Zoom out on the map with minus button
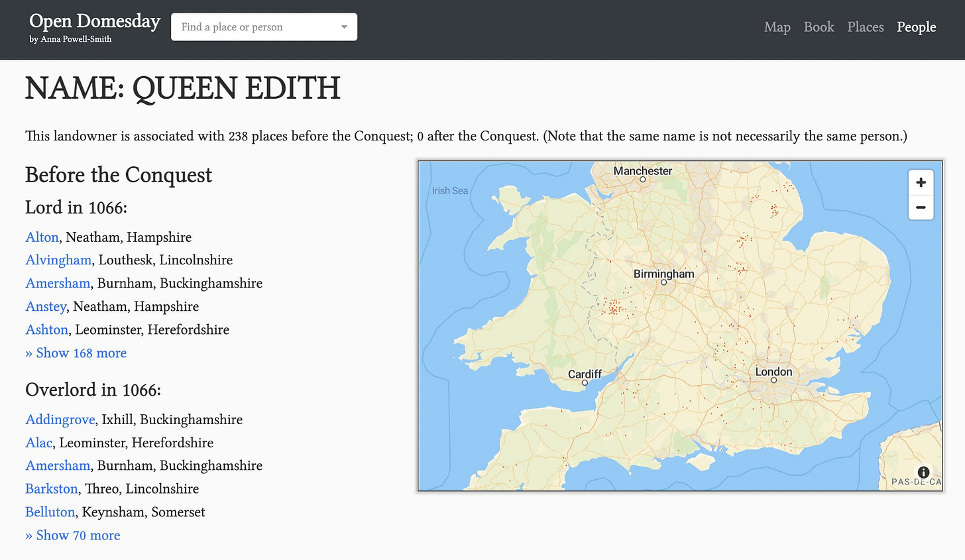Viewport: 965px width, 560px height. (921, 207)
